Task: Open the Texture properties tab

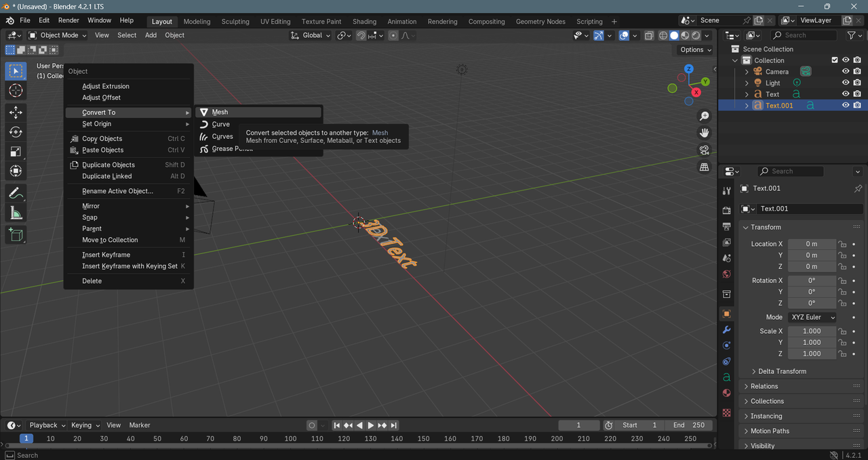Action: pyautogui.click(x=726, y=412)
